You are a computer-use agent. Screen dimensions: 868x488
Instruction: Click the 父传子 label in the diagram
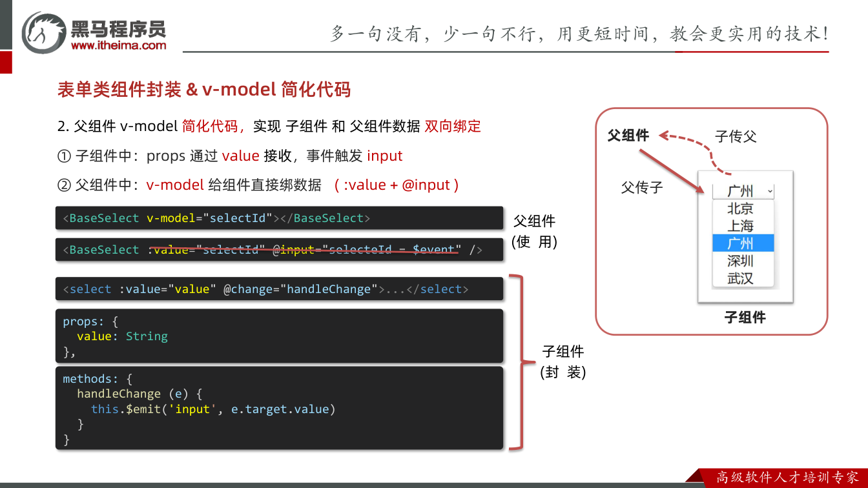click(642, 187)
